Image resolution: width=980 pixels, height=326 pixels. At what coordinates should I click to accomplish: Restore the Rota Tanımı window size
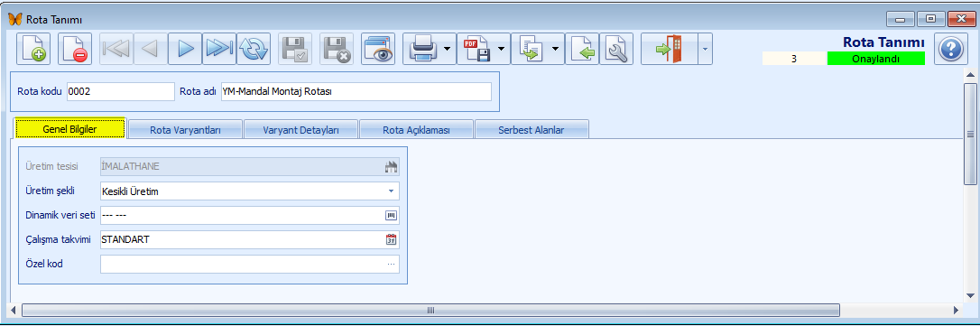click(x=930, y=19)
